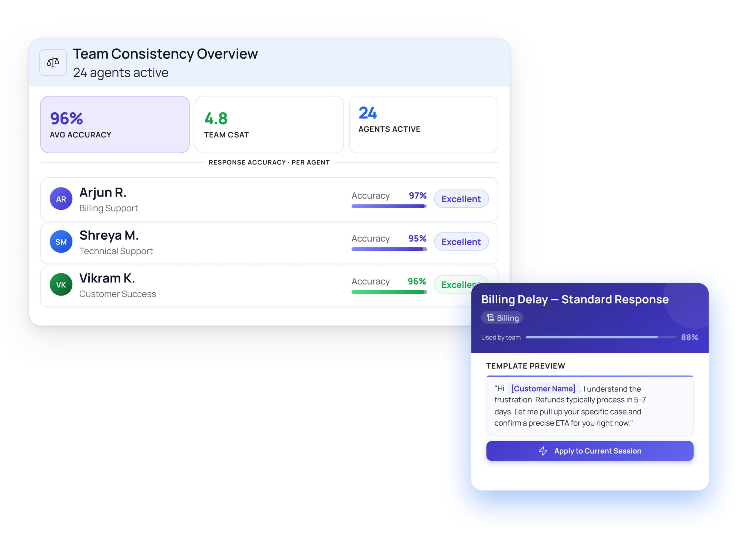Click the Billing category tag

(502, 318)
